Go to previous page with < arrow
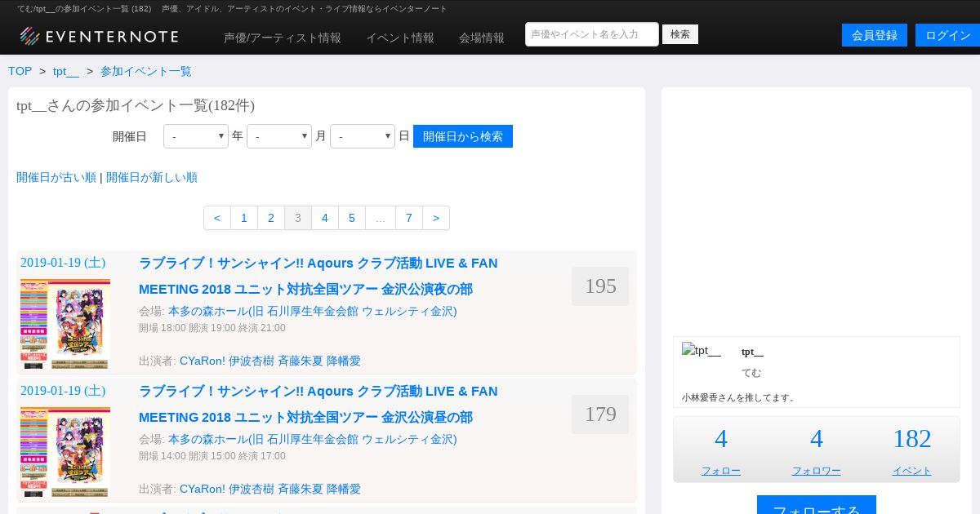Viewport: 980px width, 514px height. [217, 218]
